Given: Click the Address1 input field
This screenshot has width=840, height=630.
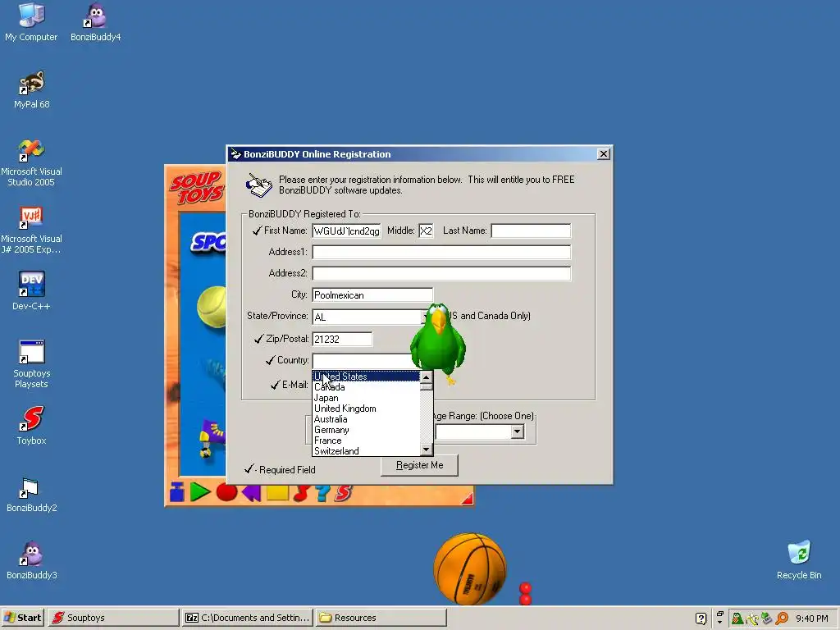Looking at the screenshot, I should (441, 253).
